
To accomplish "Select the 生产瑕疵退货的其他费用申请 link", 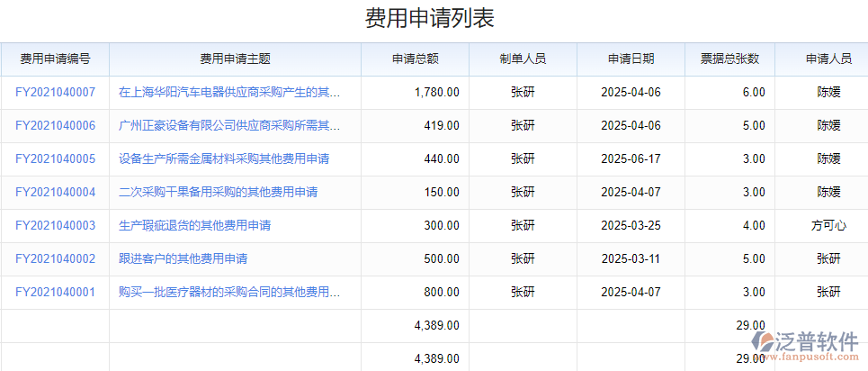I will [195, 225].
